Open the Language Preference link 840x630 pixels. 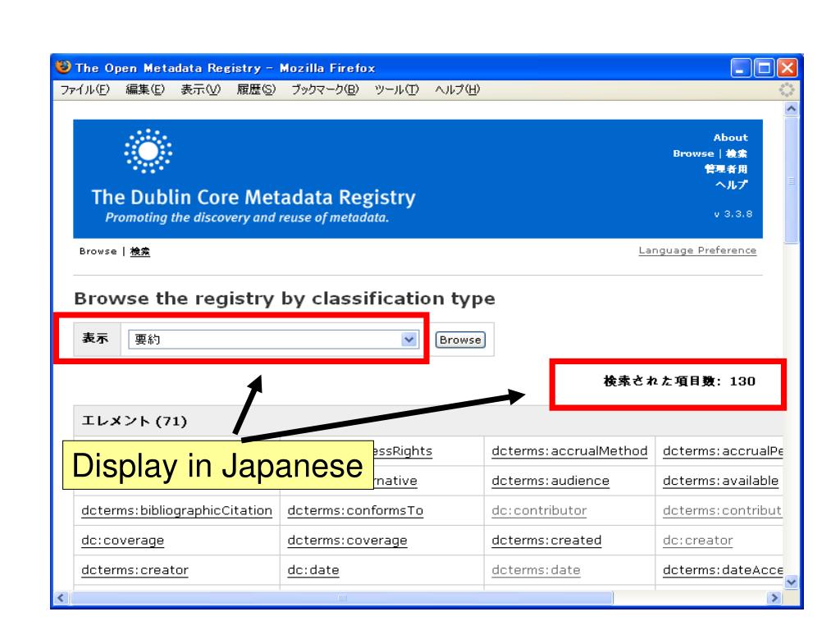tap(697, 251)
